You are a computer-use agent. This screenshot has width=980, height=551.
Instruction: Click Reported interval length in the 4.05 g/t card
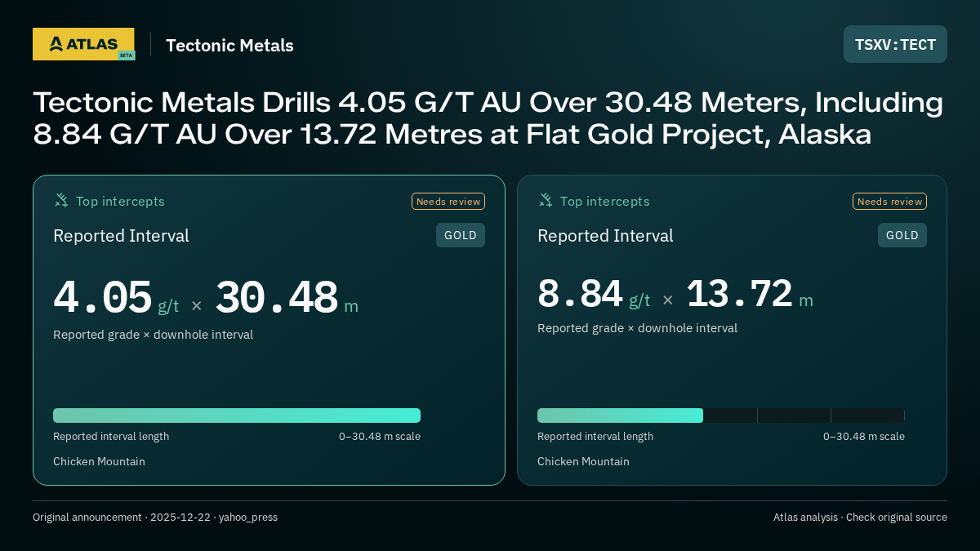point(111,437)
